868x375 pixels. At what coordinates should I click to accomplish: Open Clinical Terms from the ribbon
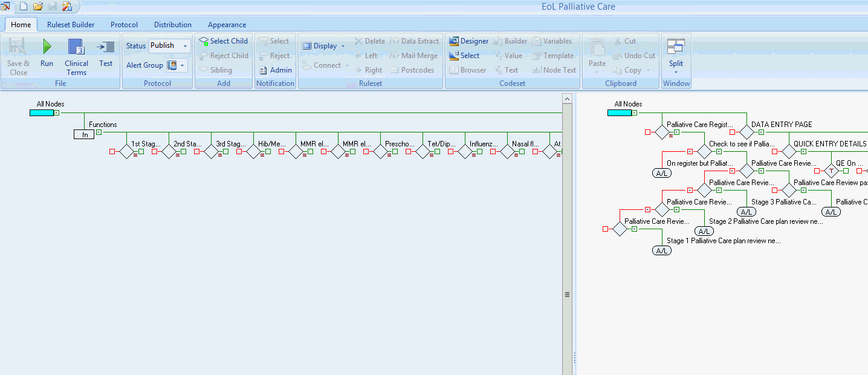click(x=76, y=47)
